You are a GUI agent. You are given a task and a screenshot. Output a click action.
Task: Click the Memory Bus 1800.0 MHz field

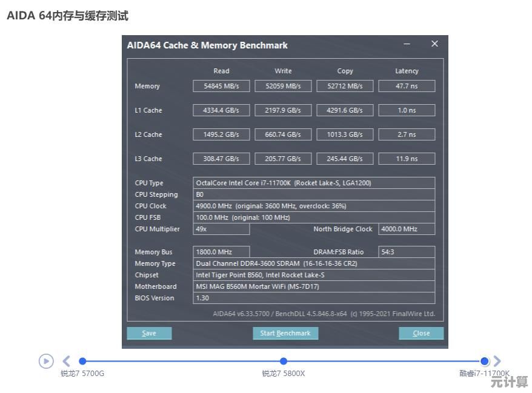pyautogui.click(x=221, y=251)
